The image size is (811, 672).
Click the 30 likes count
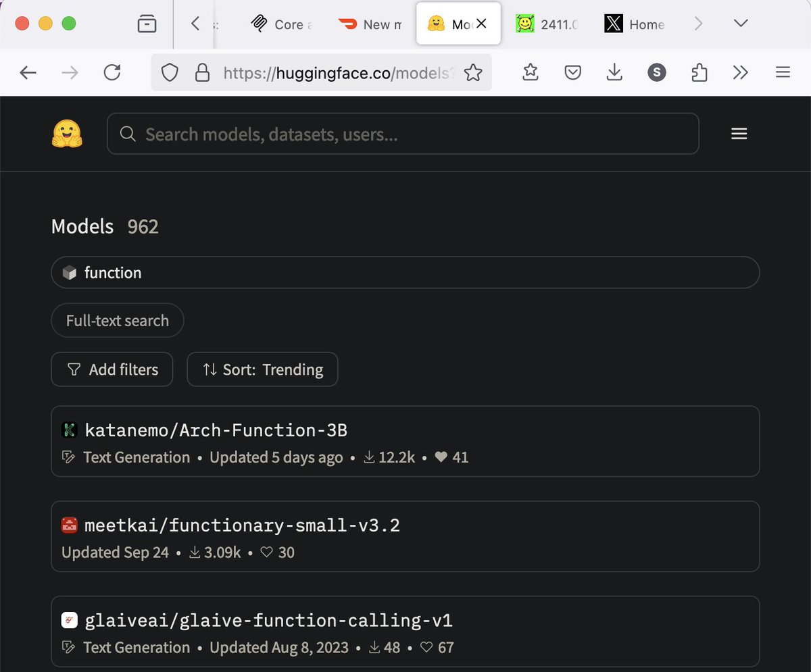pyautogui.click(x=277, y=552)
